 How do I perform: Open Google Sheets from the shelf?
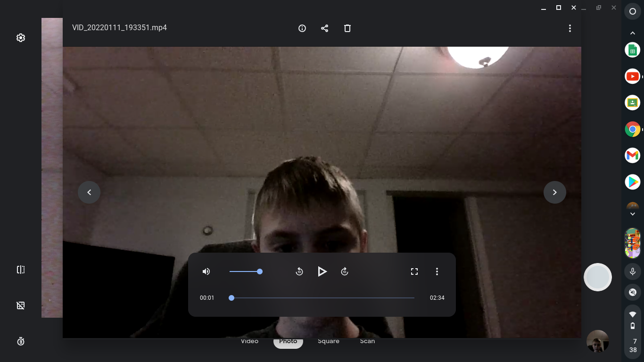pyautogui.click(x=633, y=50)
